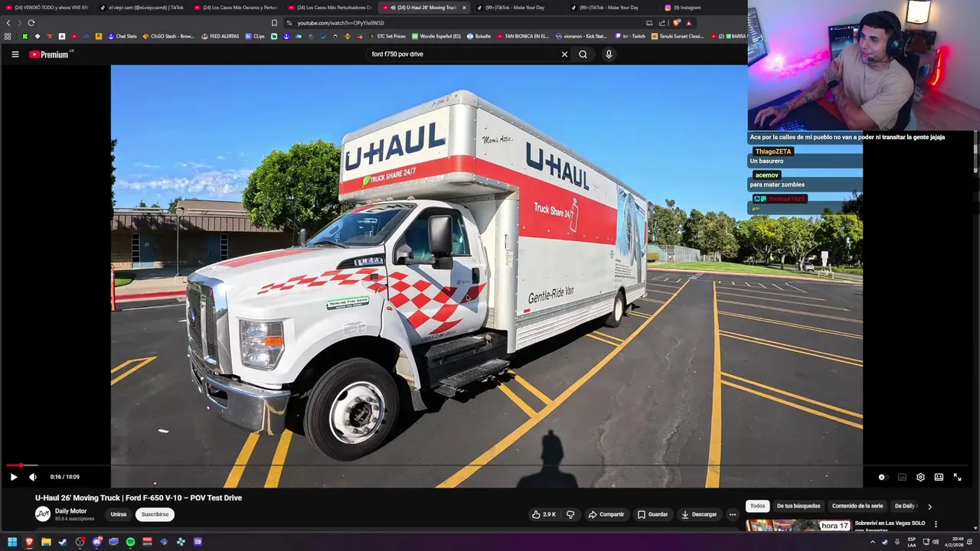Screen dimensions: 980x551
Task: Select 'Contenido de la serie' chip
Action: click(x=857, y=506)
